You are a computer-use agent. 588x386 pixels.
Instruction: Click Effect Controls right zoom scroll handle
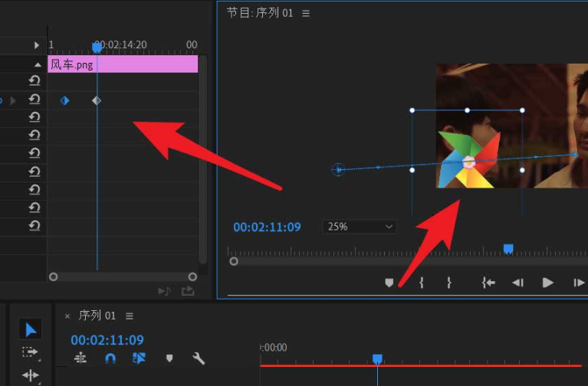pos(192,276)
